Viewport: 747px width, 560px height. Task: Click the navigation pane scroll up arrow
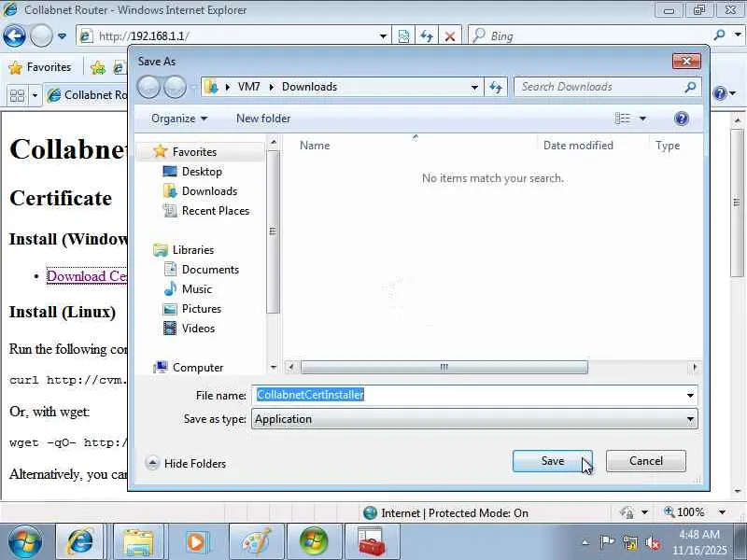point(273,142)
